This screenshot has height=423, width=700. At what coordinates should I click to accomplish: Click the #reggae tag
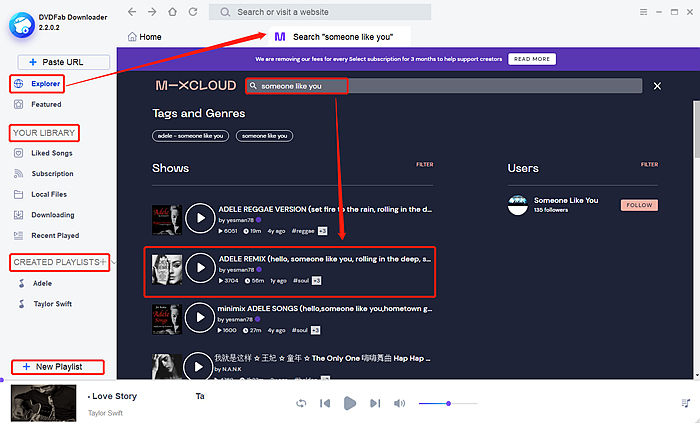(x=303, y=231)
